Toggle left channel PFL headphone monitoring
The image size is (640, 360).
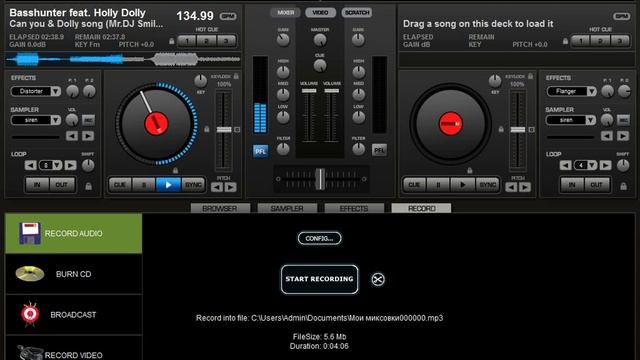(x=260, y=151)
